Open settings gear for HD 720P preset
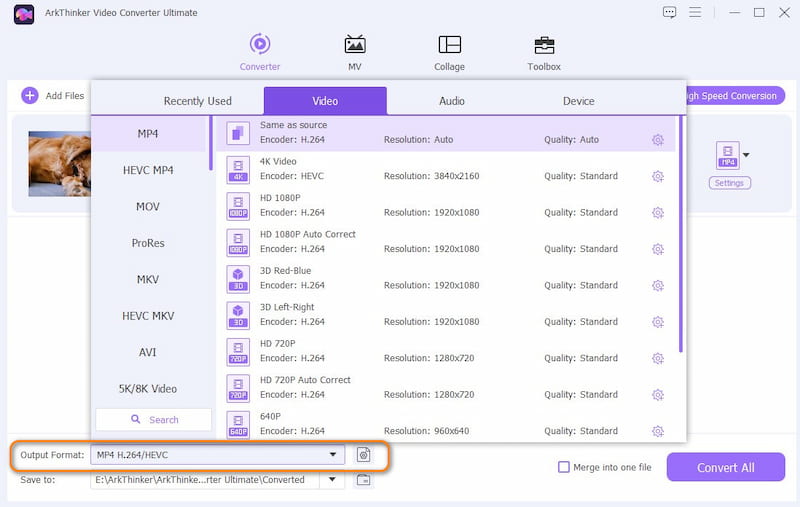This screenshot has width=800, height=507. [x=658, y=359]
